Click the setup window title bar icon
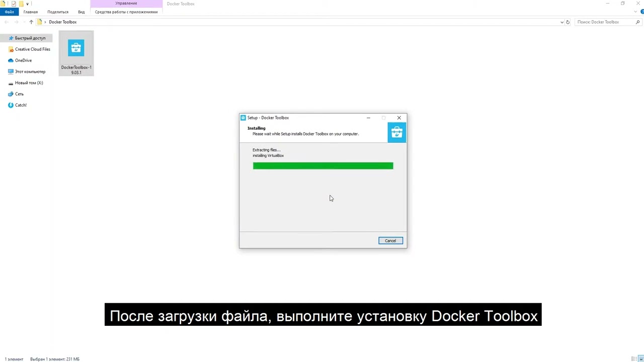Image resolution: width=644 pixels, height=362 pixels. [x=243, y=118]
